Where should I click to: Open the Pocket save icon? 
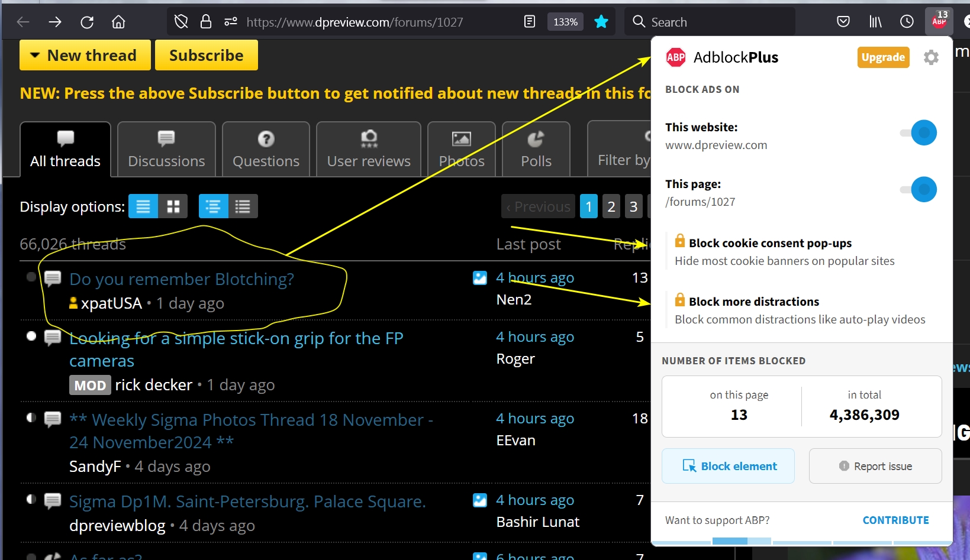click(x=843, y=22)
